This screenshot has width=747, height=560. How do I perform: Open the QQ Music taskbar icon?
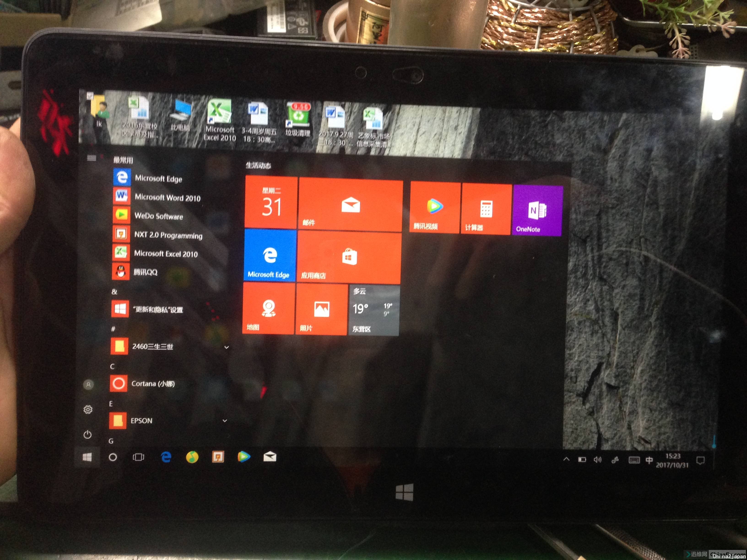pos(192,457)
